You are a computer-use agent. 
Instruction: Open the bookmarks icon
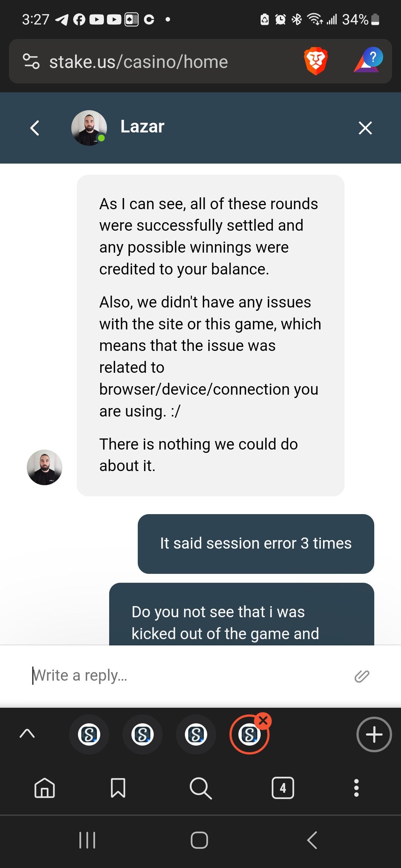(118, 788)
